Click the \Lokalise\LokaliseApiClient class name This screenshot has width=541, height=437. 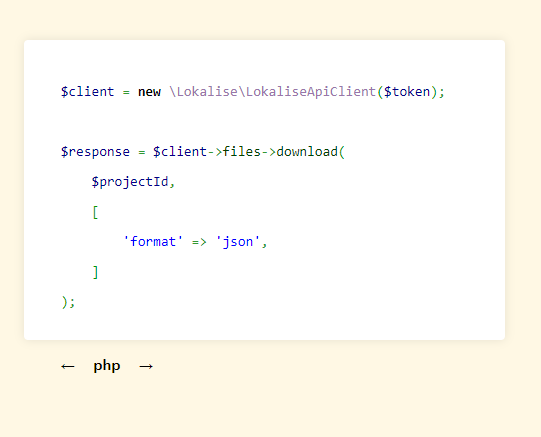[x=272, y=92]
